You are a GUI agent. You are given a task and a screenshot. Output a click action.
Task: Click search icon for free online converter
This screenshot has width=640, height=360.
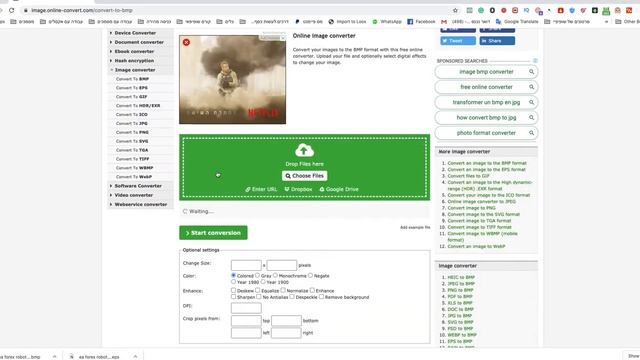pyautogui.click(x=531, y=87)
